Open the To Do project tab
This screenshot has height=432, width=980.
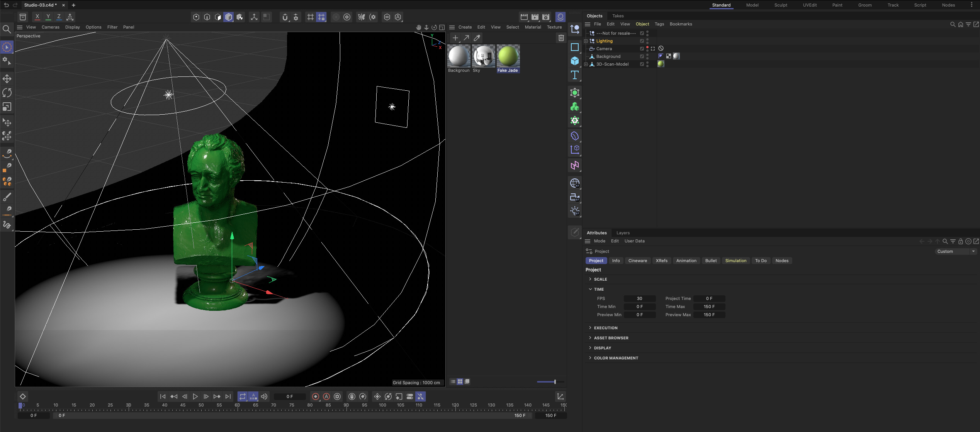(x=761, y=261)
